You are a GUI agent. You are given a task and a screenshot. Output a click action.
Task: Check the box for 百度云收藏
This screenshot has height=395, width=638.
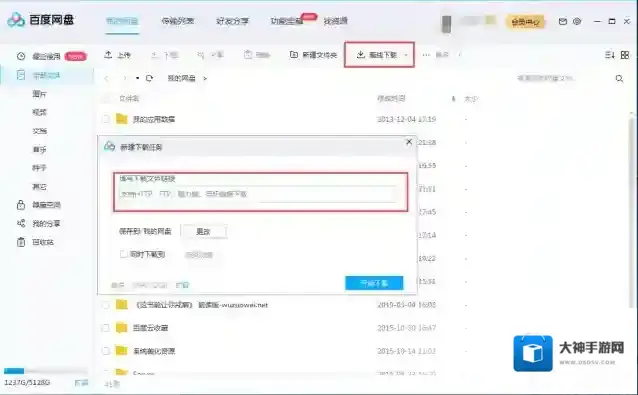(x=106, y=328)
